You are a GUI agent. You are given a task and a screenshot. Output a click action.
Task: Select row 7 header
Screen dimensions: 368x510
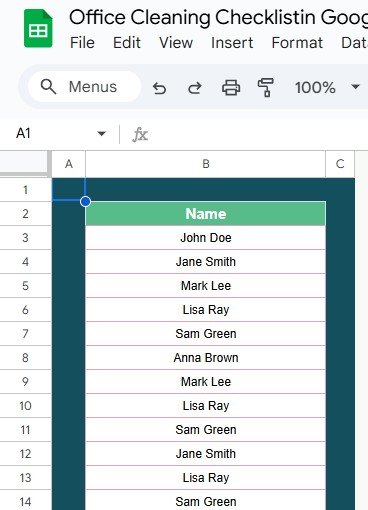coord(25,334)
